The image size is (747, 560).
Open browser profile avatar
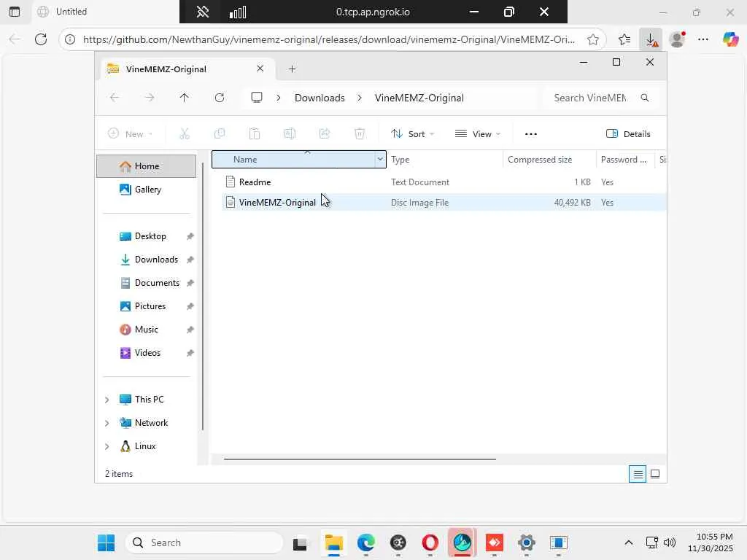(x=677, y=39)
